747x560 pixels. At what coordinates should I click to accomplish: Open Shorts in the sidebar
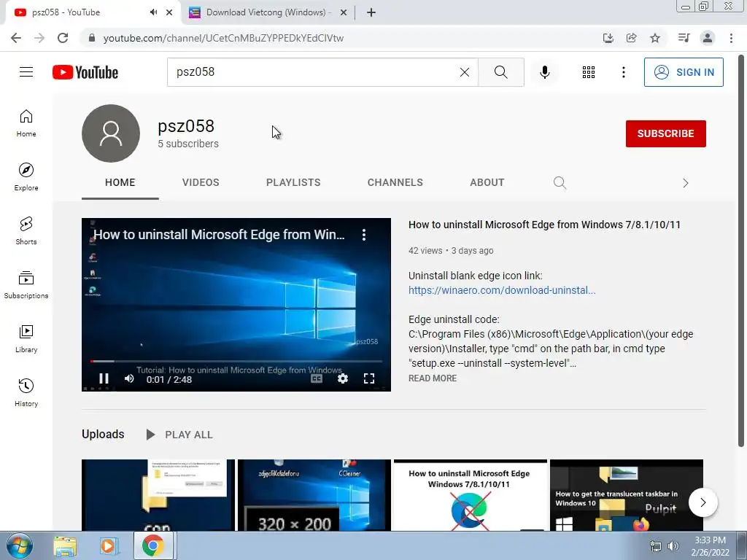(x=26, y=231)
